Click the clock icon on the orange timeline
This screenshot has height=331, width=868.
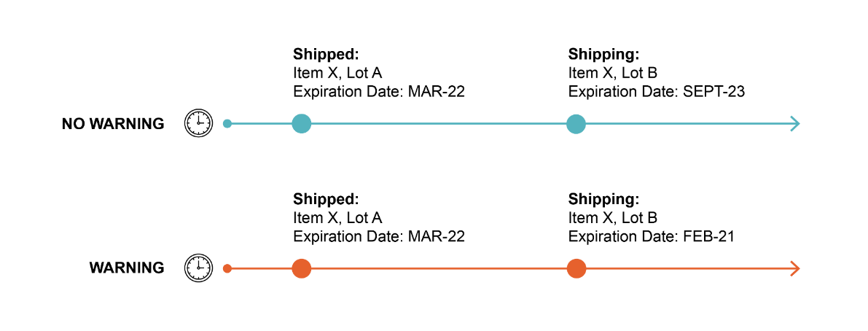[198, 268]
